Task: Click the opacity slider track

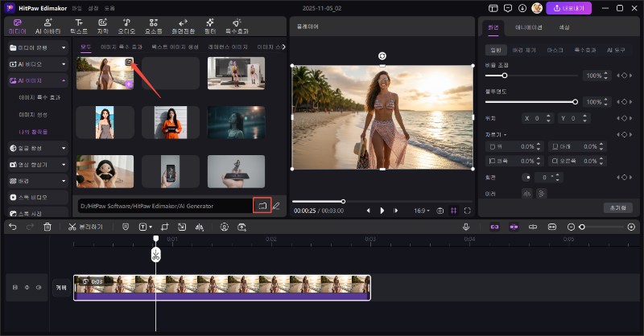Action: tap(531, 102)
